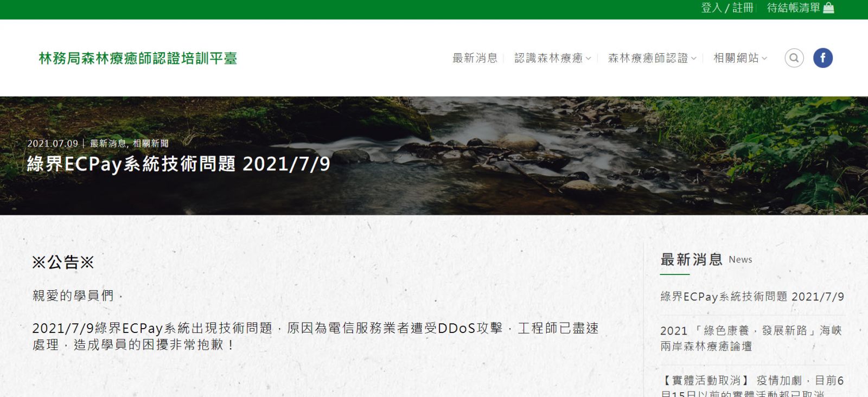Open the 最新消息 menu item
The image size is (868, 397).
pos(475,58)
